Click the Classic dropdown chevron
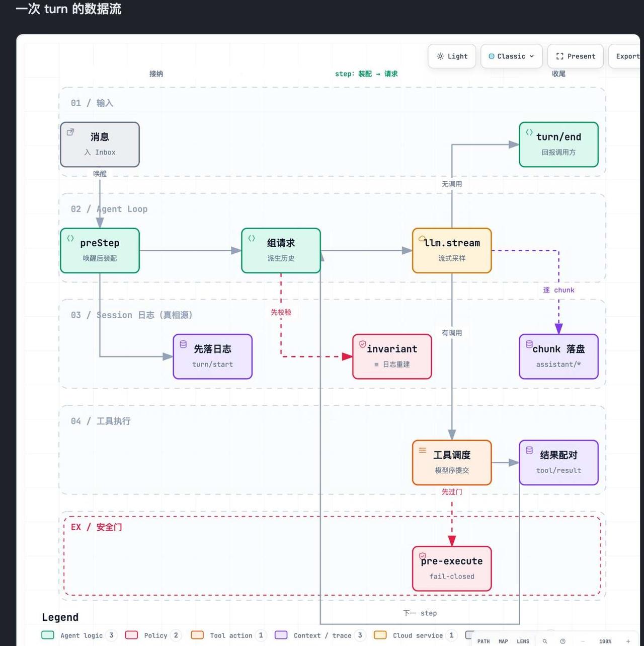The height and width of the screenshot is (646, 644). pos(532,56)
